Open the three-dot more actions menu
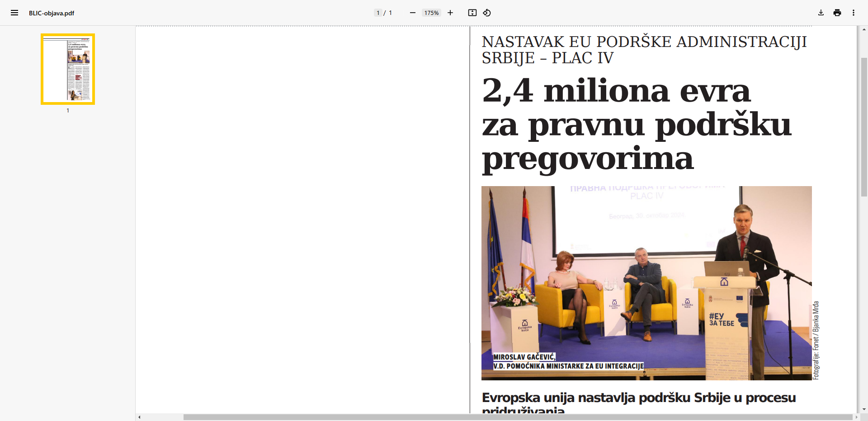 coord(854,13)
